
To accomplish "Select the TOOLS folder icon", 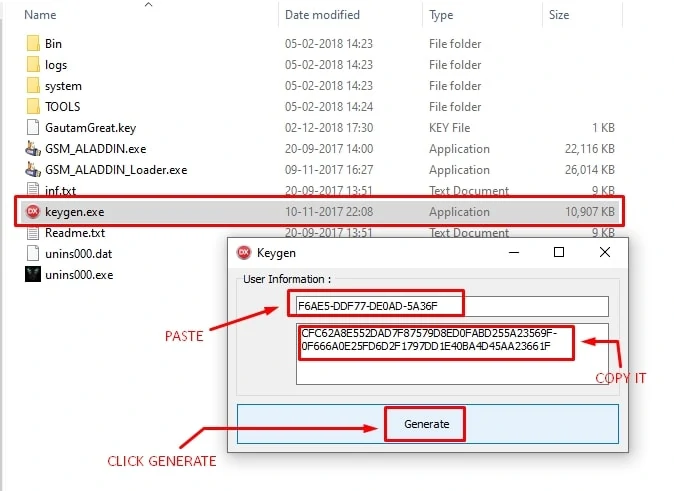I will click(x=33, y=106).
